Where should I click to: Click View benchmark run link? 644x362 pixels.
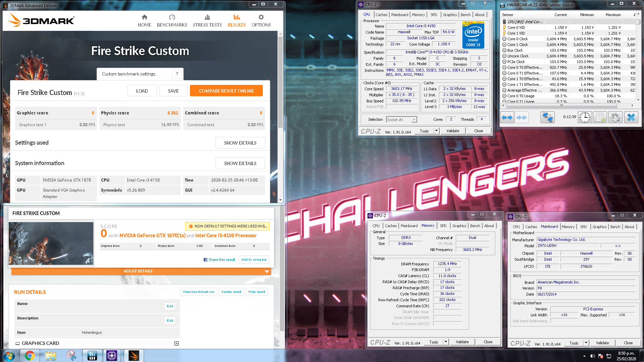pyautogui.click(x=198, y=292)
